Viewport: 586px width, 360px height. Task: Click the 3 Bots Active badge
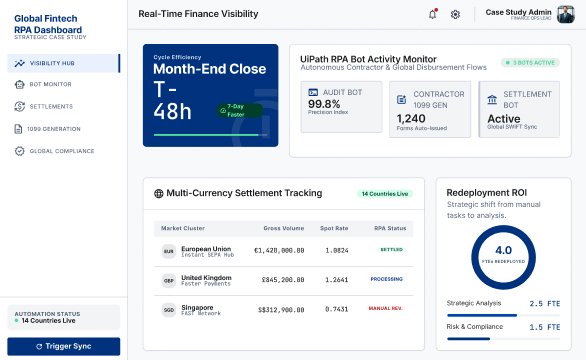[530, 63]
